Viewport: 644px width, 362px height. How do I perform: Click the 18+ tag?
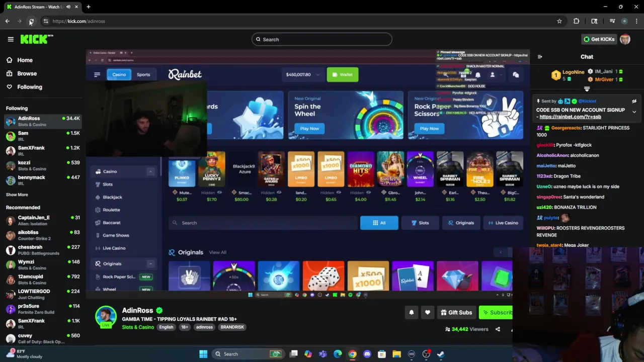pos(185,327)
